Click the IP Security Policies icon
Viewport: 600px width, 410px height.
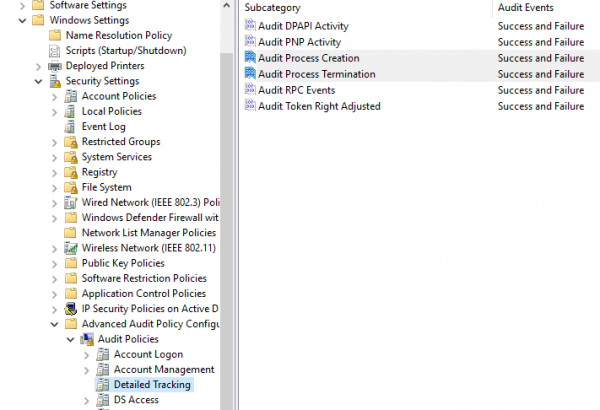[x=70, y=309]
